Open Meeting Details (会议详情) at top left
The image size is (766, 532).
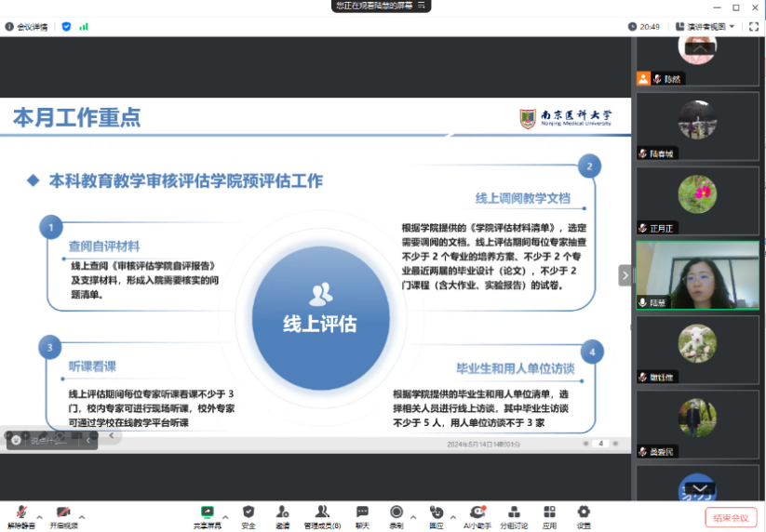tap(28, 26)
